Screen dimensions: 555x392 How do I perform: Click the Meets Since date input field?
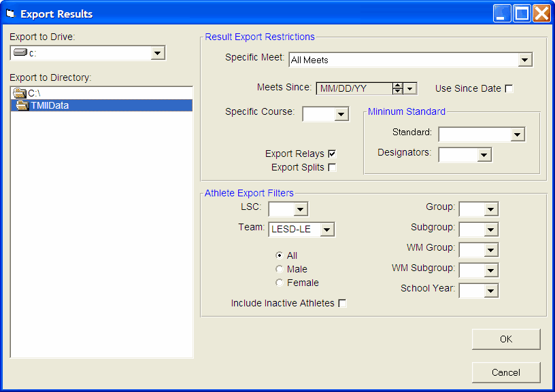pos(354,88)
